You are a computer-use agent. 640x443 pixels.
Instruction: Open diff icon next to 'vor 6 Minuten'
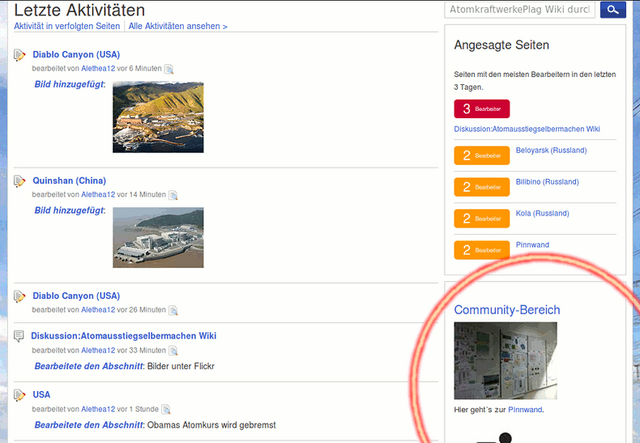point(170,69)
